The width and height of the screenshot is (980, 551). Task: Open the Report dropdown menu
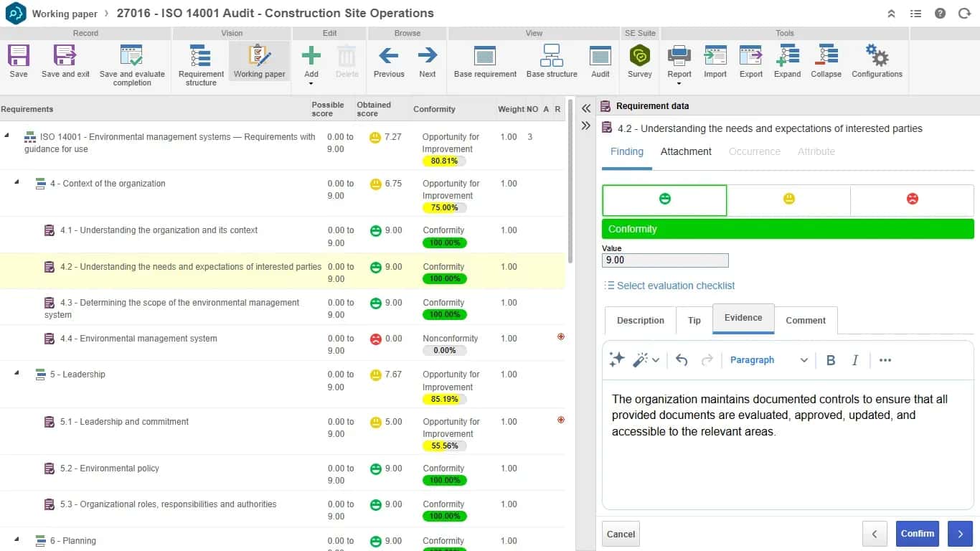(679, 83)
